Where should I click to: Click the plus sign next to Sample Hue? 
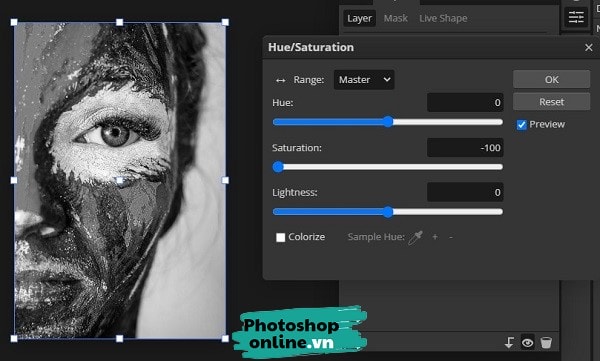point(435,237)
